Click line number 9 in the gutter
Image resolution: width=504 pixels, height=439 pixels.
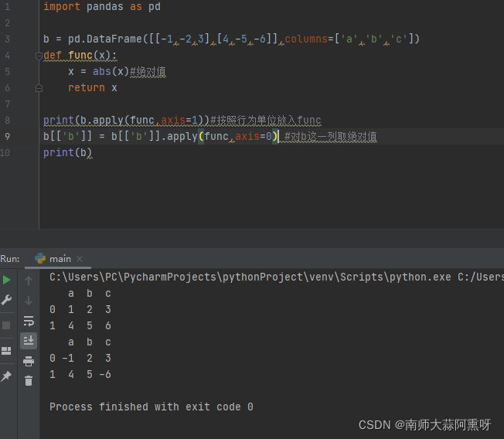pos(8,136)
